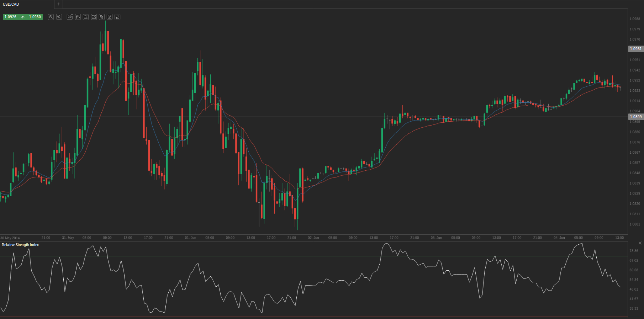
Task: Open the 30-minute timeframe selector
Action: pos(70,17)
